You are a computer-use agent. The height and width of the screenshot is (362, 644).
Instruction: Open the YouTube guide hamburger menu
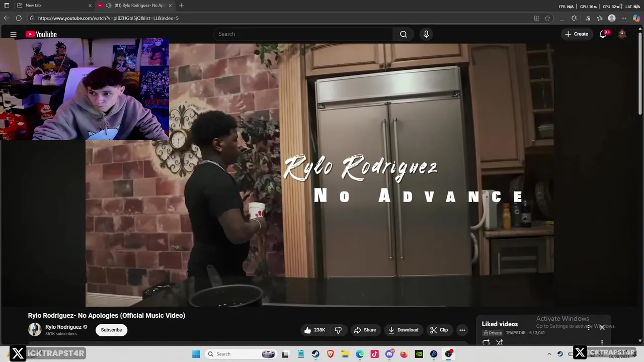click(14, 34)
